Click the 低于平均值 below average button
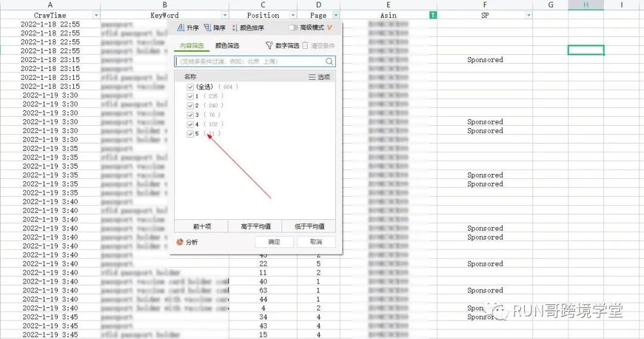 pos(309,226)
